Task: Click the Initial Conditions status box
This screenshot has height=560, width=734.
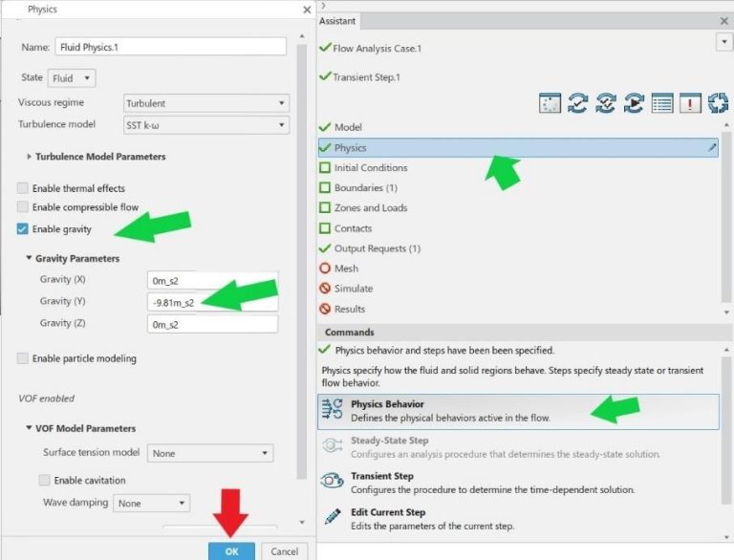Action: [325, 167]
